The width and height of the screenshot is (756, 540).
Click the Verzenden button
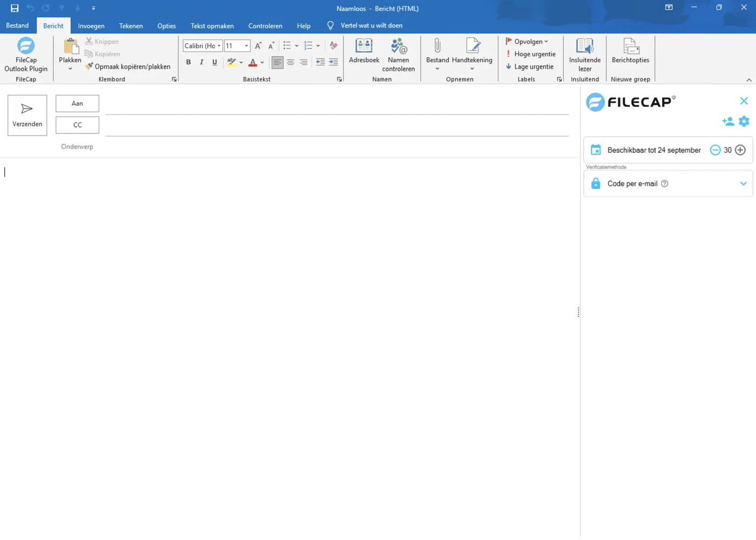(x=28, y=115)
